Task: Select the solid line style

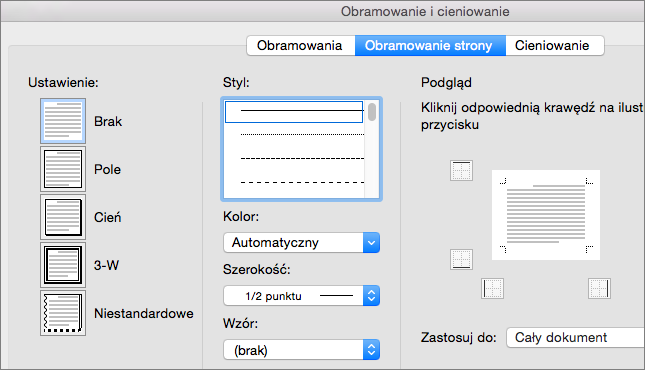Action: [294, 112]
